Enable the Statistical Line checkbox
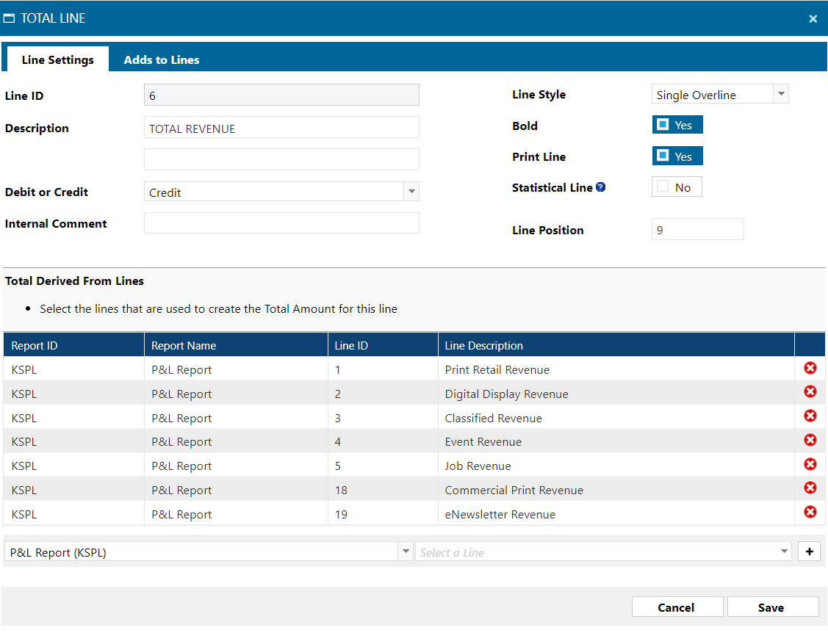Screen dimensions: 828x644 tap(677, 187)
